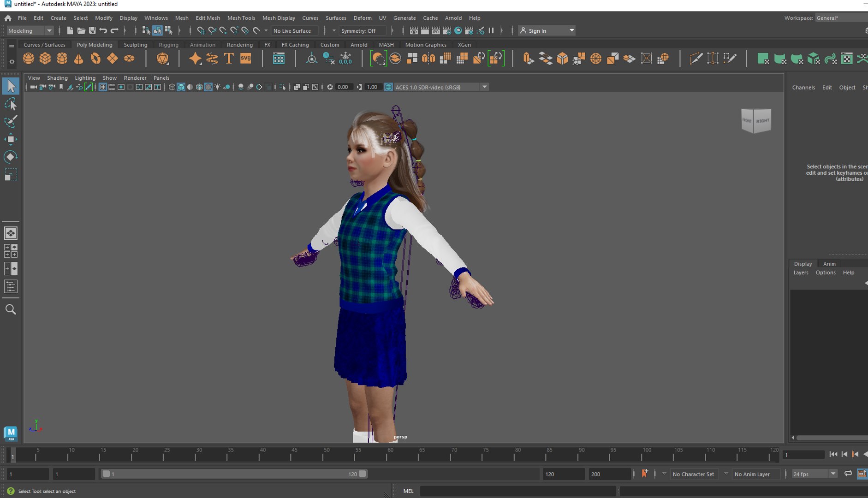Click the range slider bar

234,474
